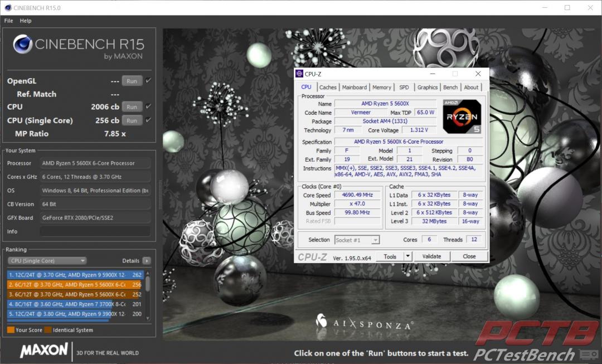Click the AIXSPONZA logo in render
Viewport: 602px width, 364px height.
pyautogui.click(x=365, y=323)
